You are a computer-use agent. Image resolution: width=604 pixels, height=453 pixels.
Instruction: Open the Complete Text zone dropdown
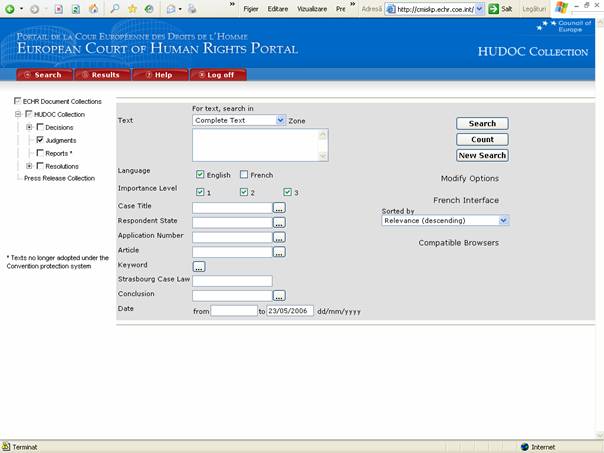coord(280,120)
